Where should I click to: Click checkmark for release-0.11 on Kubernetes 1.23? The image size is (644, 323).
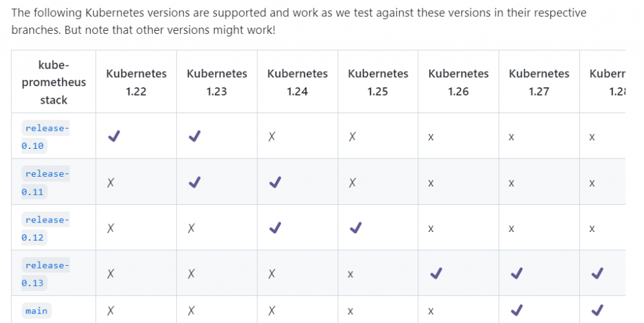pos(194,182)
